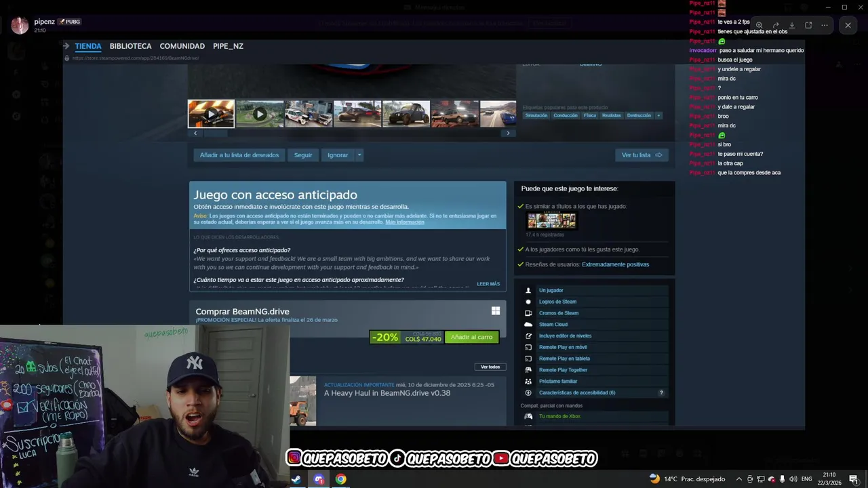Open Discord from the Windows taskbar
Image resolution: width=868 pixels, height=488 pixels.
pyautogui.click(x=319, y=479)
